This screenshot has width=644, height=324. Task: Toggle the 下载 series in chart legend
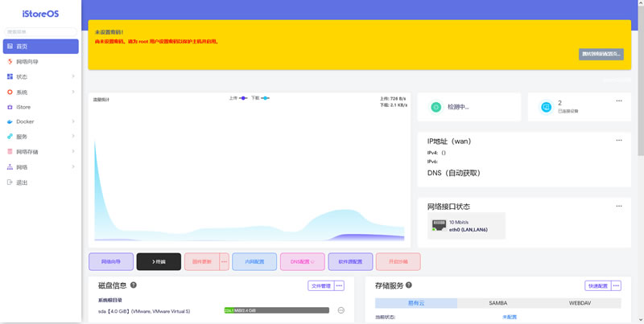pos(259,98)
